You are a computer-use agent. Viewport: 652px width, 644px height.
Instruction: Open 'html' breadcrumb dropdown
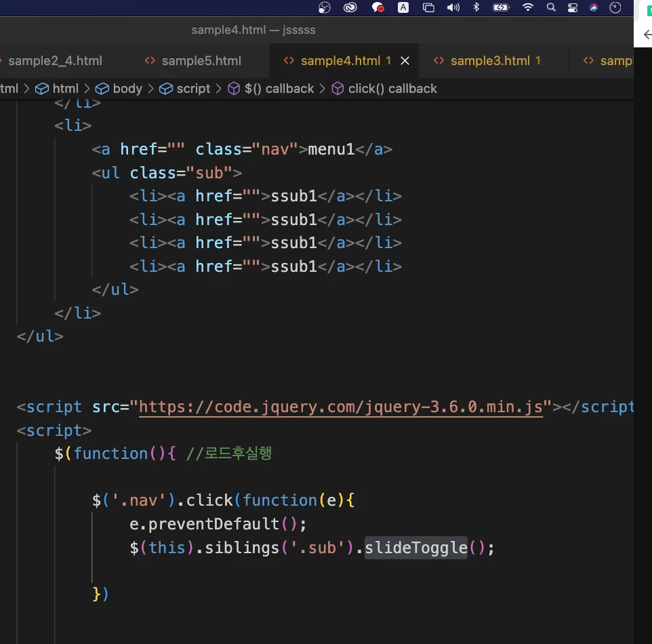[65, 89]
